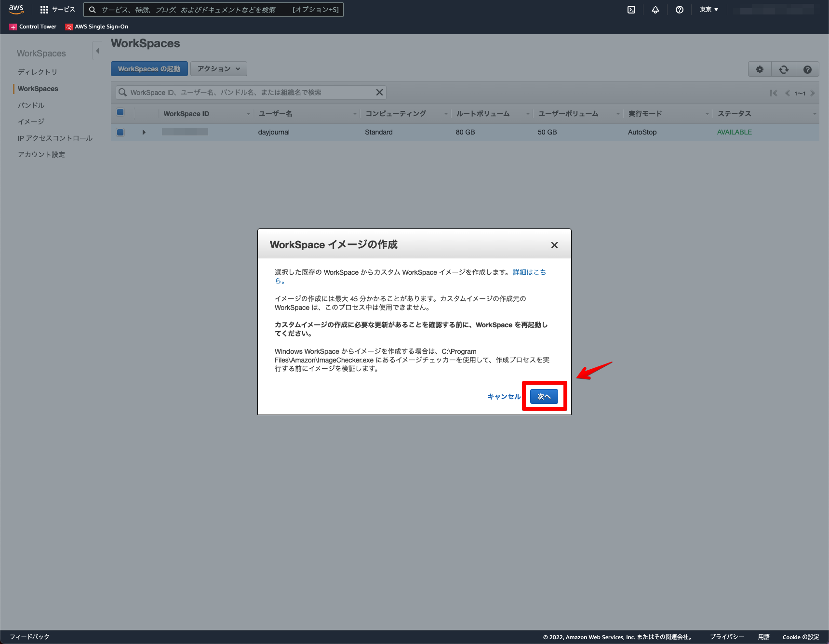
Task: Open WorkSpaces help via the dark question icon
Action: pos(807,69)
